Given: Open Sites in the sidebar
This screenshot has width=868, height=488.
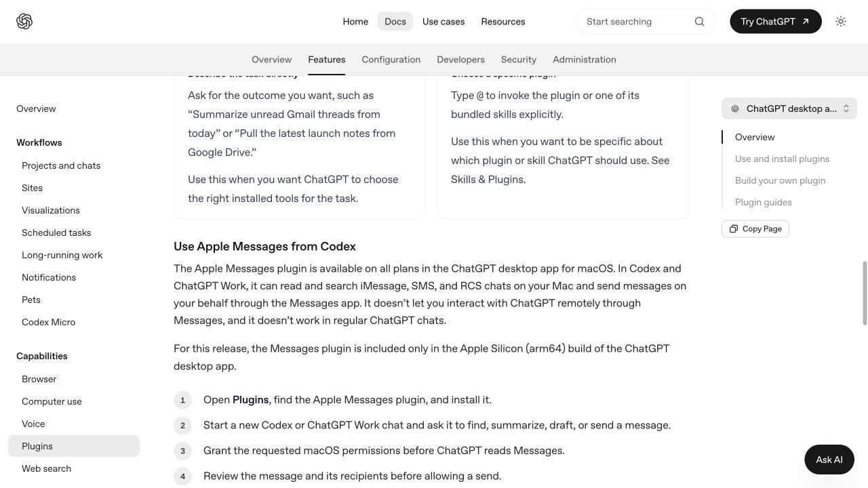Looking at the screenshot, I should pos(32,188).
